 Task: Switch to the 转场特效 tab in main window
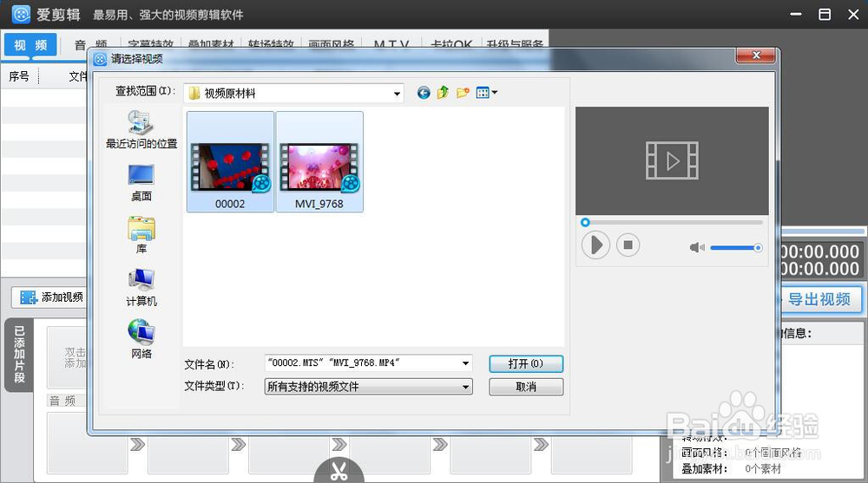point(271,44)
